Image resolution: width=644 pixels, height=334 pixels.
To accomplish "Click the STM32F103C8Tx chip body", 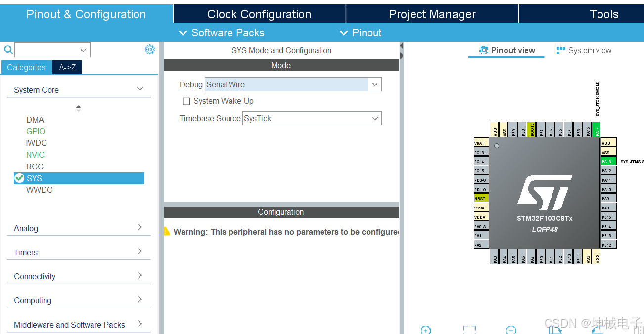I will (545, 194).
